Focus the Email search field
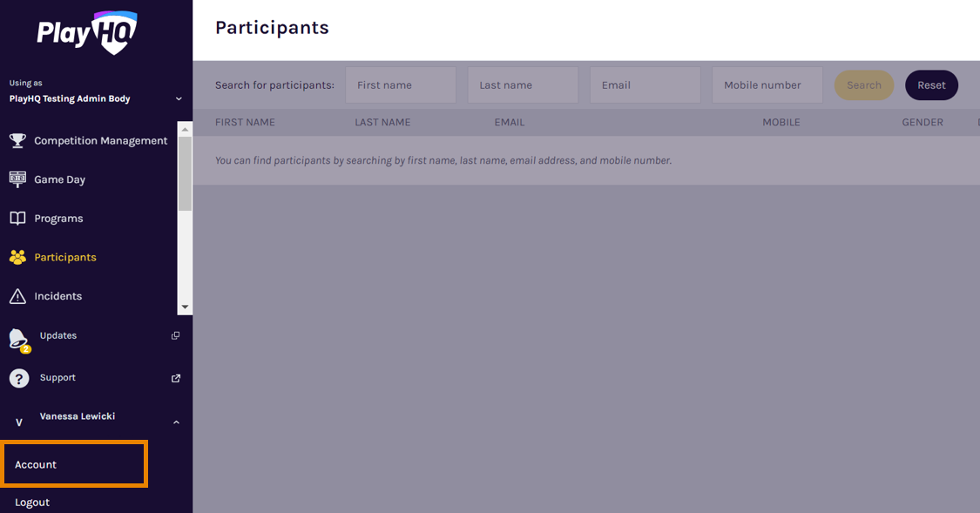The image size is (980, 513). (645, 85)
